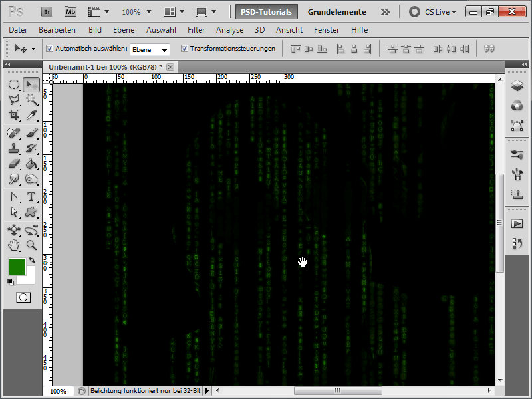This screenshot has width=532, height=399.
Task: Open Adobe Bridge with the Br icon
Action: (47, 12)
